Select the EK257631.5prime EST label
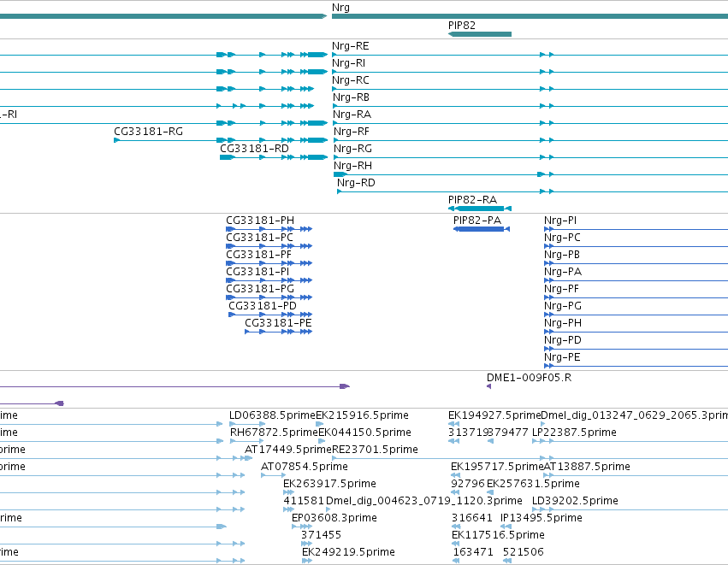This screenshot has height=565, width=728. click(533, 485)
